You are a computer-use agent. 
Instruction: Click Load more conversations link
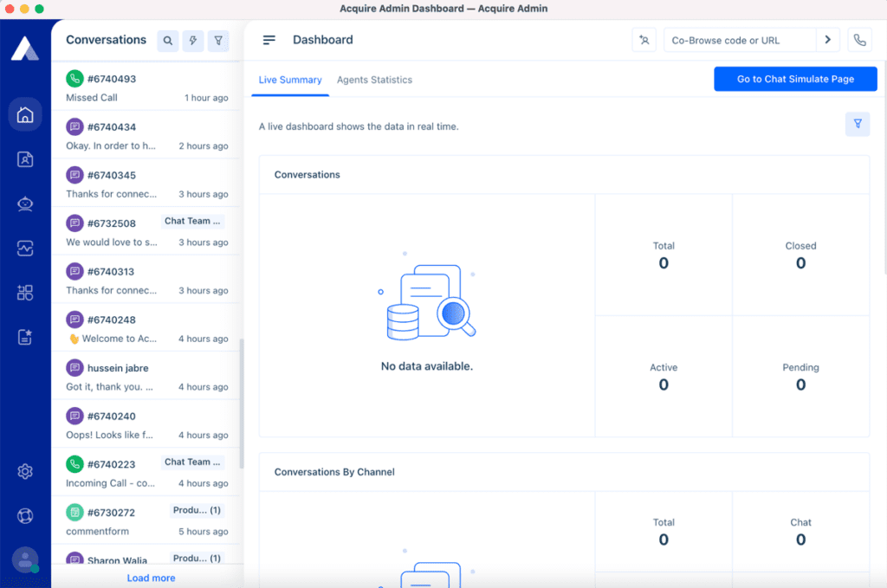click(x=151, y=578)
